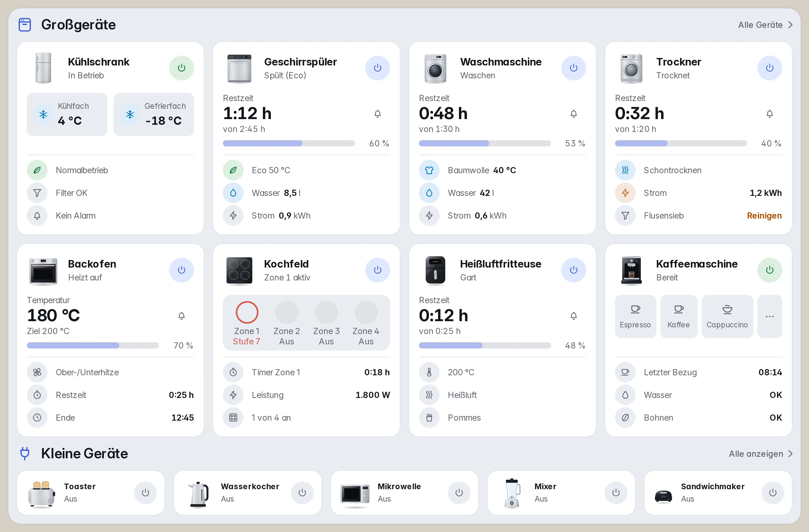Toggle the Trockner power button
The width and height of the screenshot is (809, 532).
[770, 68]
